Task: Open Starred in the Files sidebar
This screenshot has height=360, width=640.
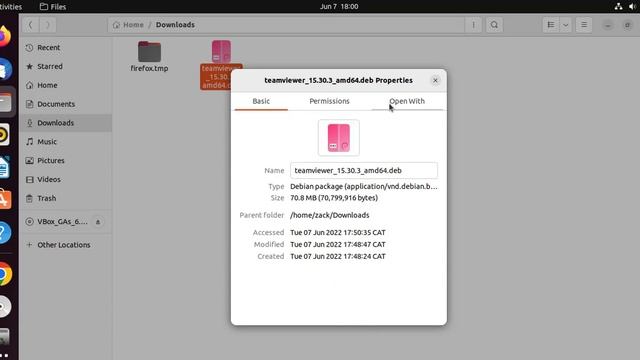Action: point(65,67)
